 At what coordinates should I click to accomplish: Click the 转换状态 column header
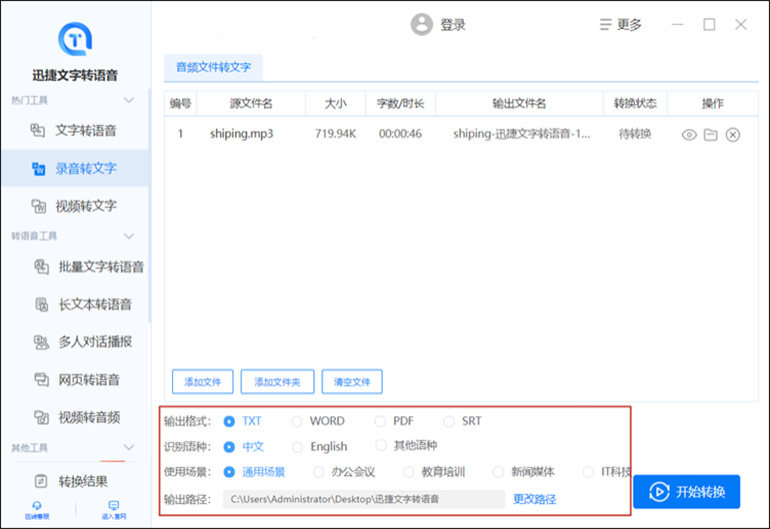pyautogui.click(x=635, y=104)
